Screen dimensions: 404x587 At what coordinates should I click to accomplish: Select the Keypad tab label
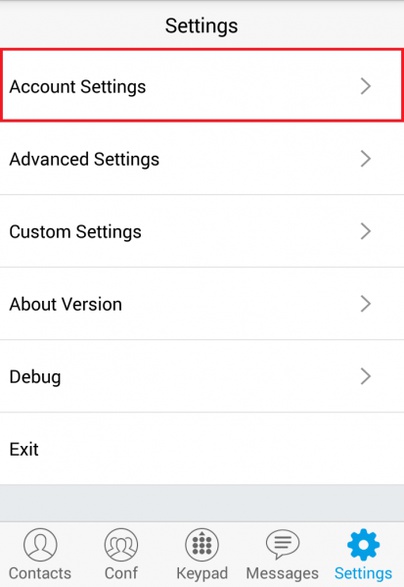[x=202, y=574]
